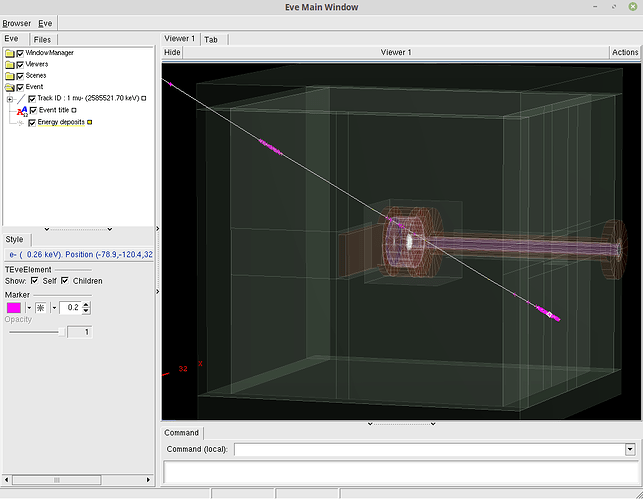Viewport: 643px width, 499px height.
Task: Click the Command (local) input field
Action: pos(429,449)
